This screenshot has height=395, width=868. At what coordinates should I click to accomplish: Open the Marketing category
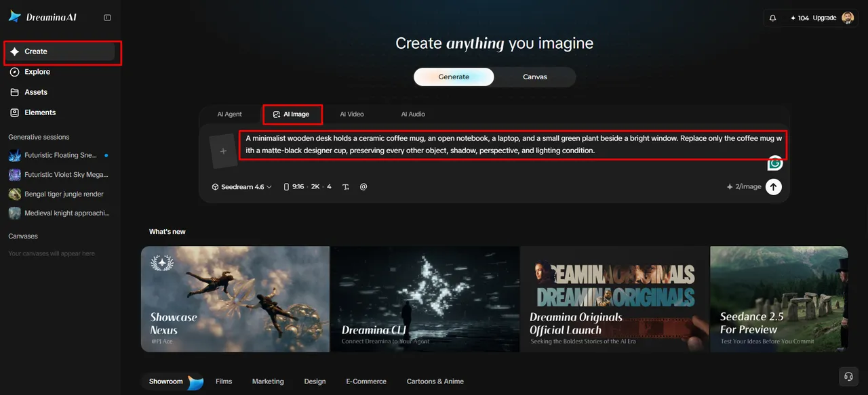[x=268, y=381]
